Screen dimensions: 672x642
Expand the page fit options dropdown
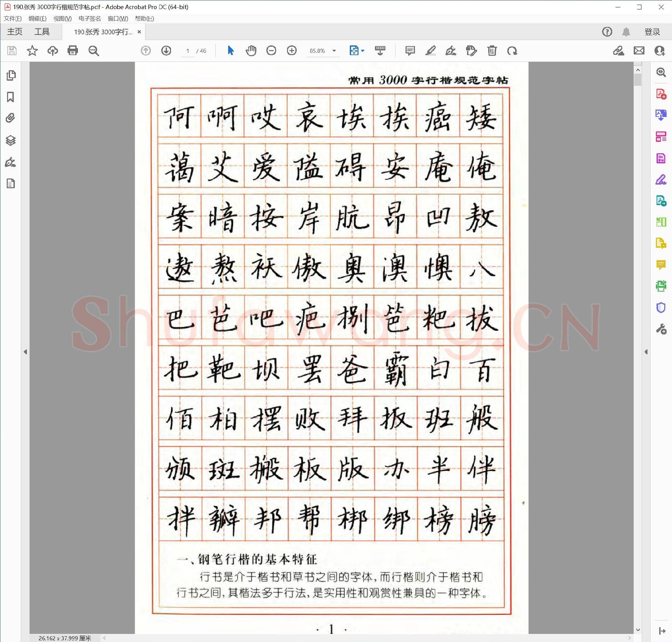coord(363,51)
